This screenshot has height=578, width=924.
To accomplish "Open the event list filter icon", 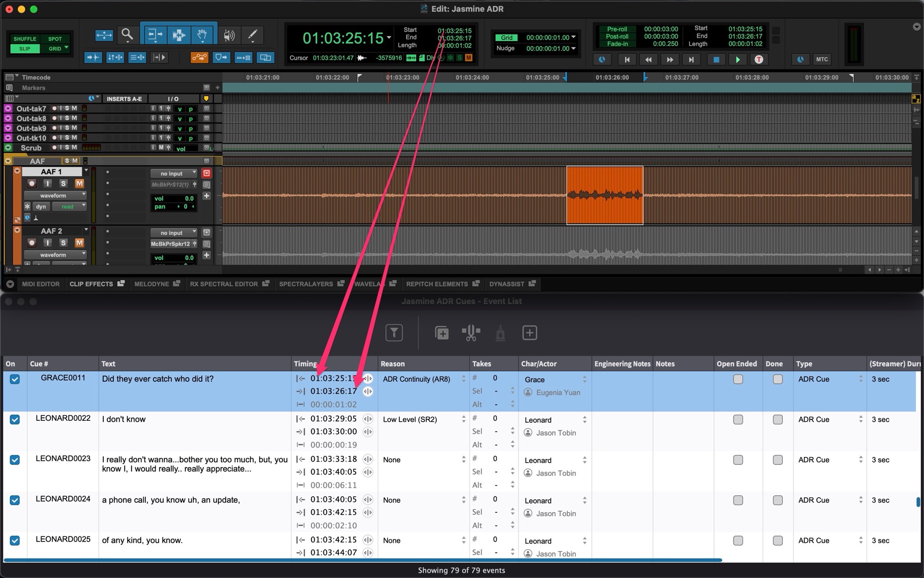I will click(x=394, y=333).
